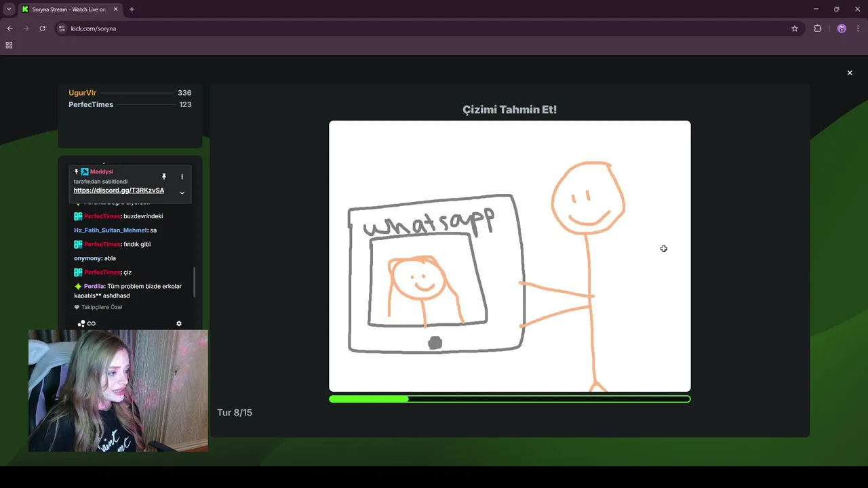Viewport: 868px width, 488px height.
Task: Click PerfecTimes on the scoreboard
Action: pyautogui.click(x=91, y=104)
